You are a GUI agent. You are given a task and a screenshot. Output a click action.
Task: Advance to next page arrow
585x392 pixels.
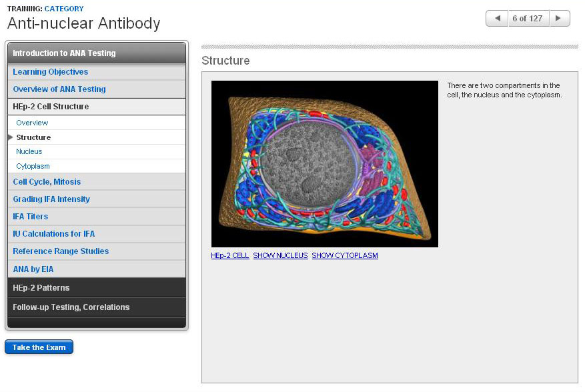559,19
